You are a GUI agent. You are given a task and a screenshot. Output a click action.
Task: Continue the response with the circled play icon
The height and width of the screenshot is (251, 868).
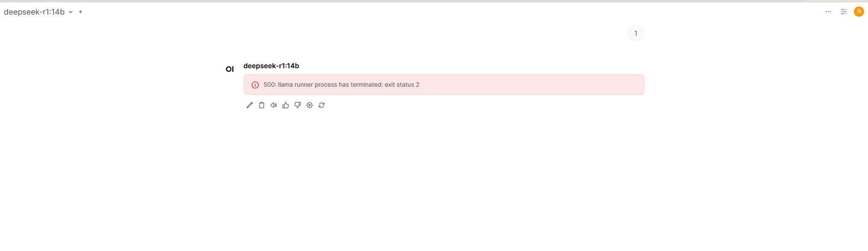(x=310, y=105)
